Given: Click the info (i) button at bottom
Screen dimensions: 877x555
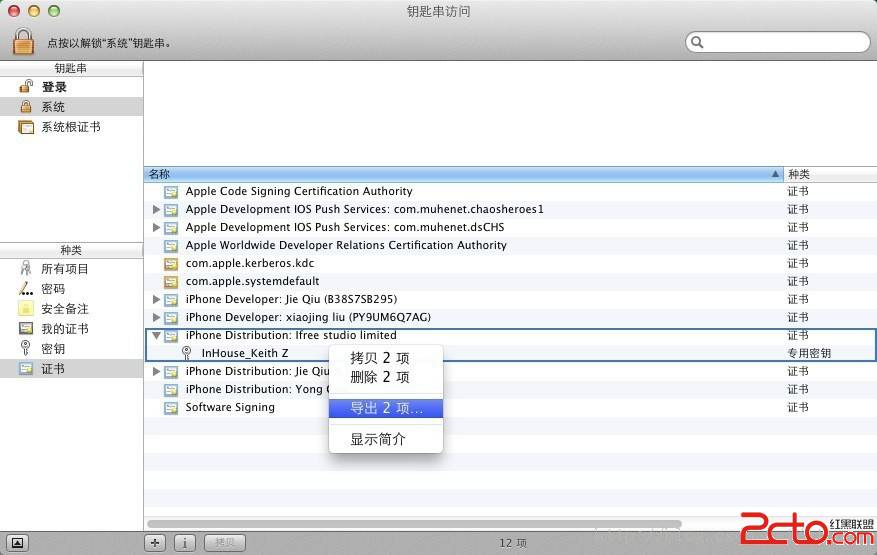Looking at the screenshot, I should (x=185, y=542).
